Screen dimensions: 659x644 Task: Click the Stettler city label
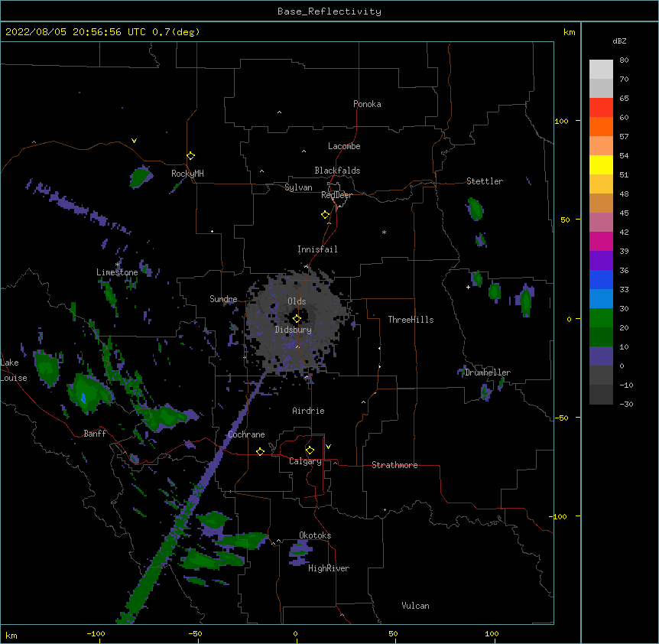tap(485, 181)
